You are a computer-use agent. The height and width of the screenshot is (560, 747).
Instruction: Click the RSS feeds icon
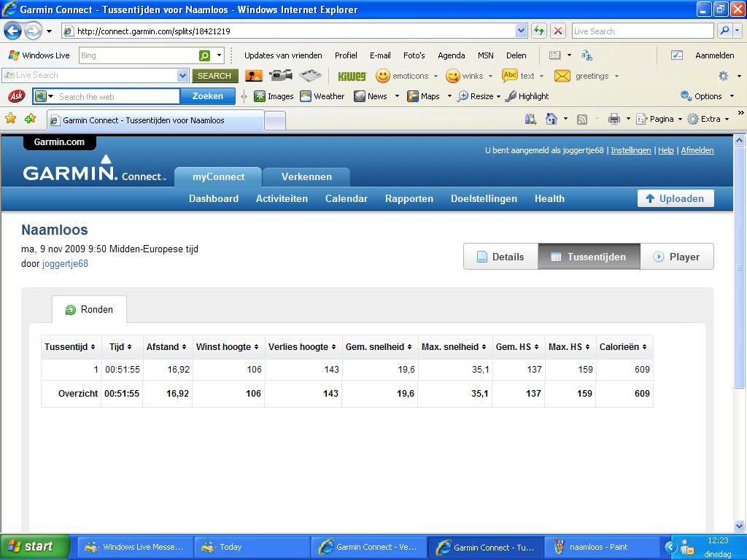pos(581,120)
